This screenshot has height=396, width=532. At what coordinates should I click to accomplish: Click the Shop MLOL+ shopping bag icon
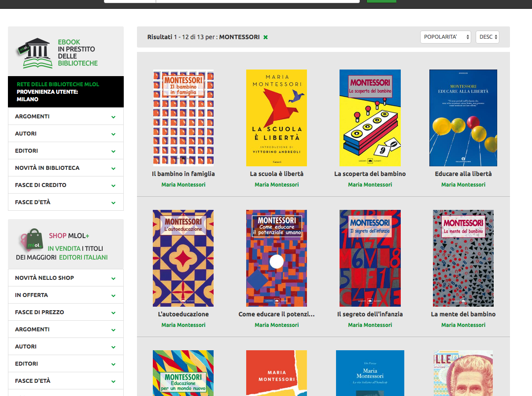pos(32,240)
